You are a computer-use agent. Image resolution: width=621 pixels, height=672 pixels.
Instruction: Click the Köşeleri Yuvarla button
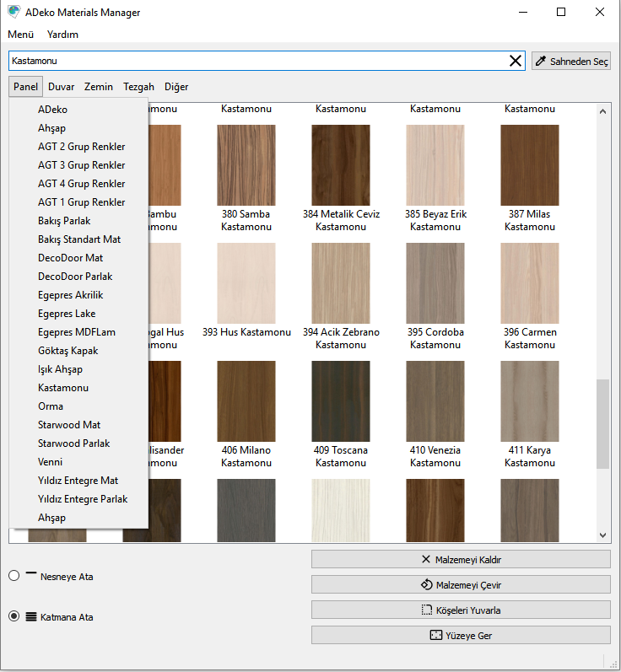click(x=461, y=610)
